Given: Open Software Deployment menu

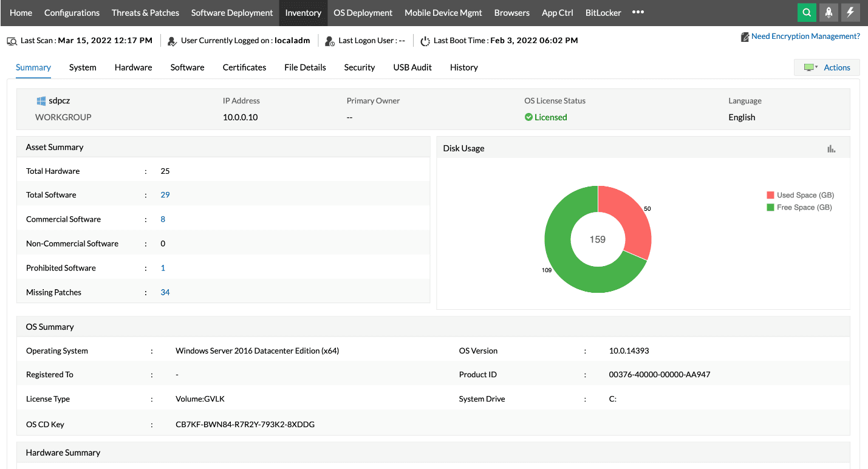Looking at the screenshot, I should (232, 13).
